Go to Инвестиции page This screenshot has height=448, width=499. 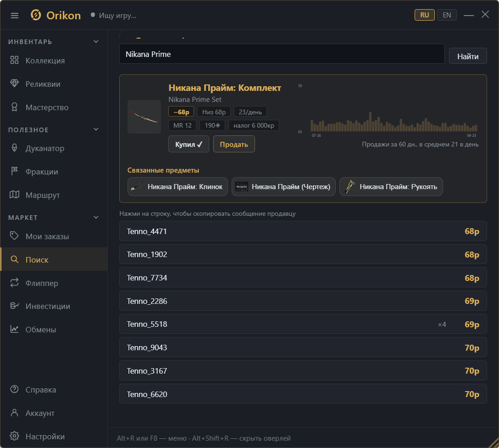click(x=54, y=306)
